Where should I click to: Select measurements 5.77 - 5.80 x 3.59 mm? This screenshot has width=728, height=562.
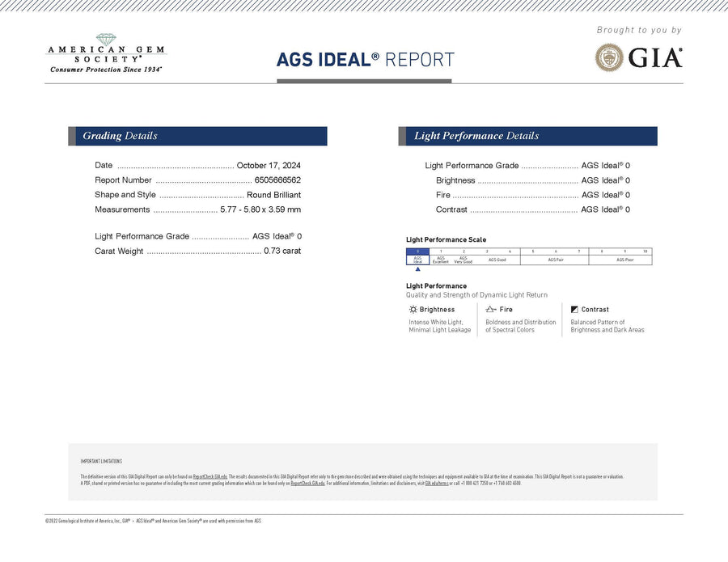click(260, 209)
